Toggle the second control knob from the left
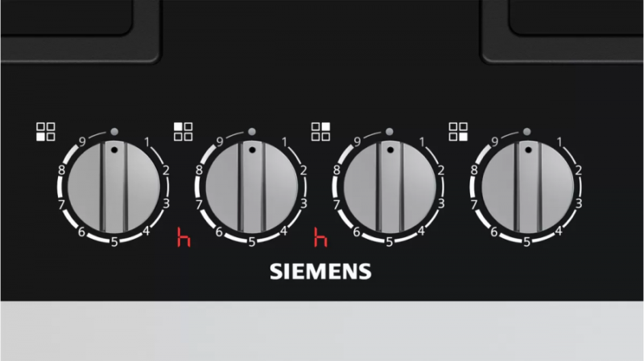This screenshot has height=361, width=644. pyautogui.click(x=251, y=187)
